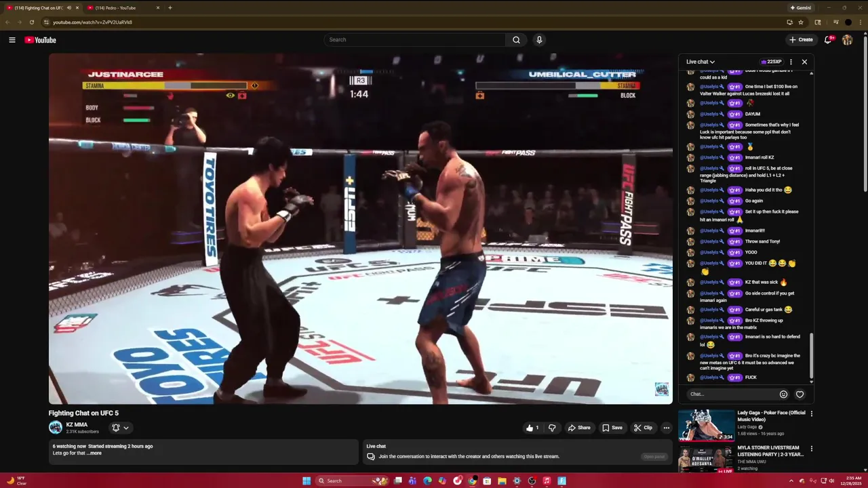Open Gemini in Chrome

tap(800, 8)
